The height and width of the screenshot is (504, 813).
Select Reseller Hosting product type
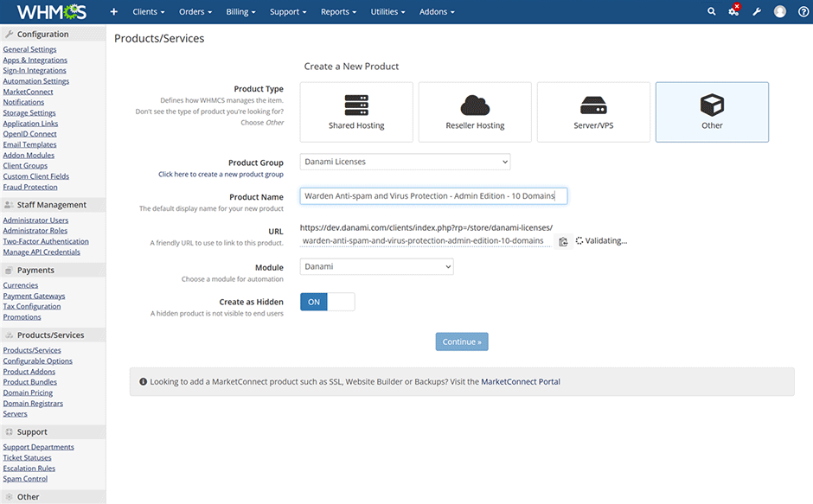point(475,112)
